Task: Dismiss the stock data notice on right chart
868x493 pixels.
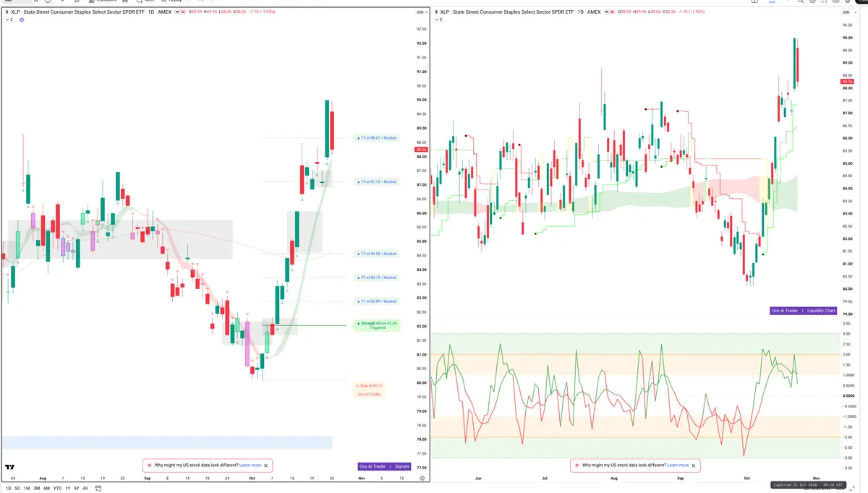Action: [693, 465]
